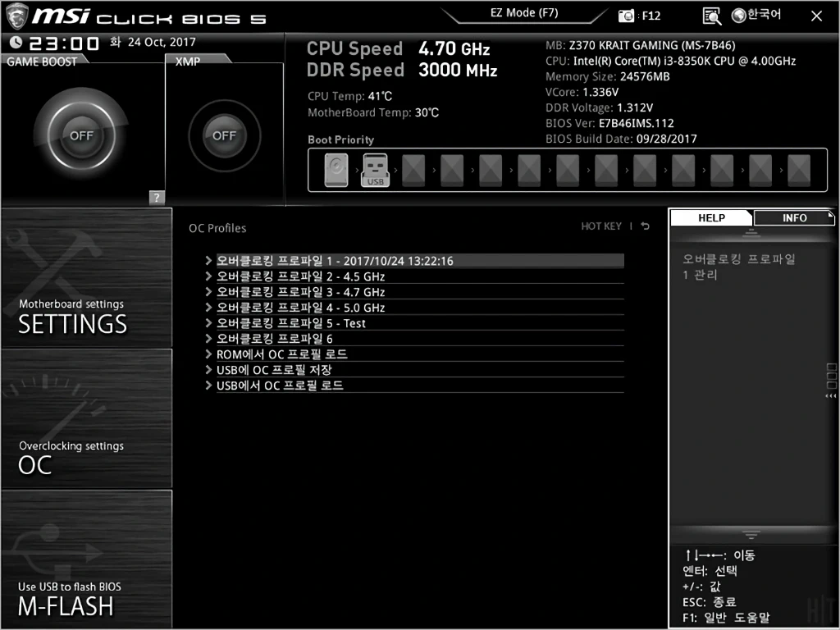Open the Motherboard SETTINGS section
Screen dimensions: 840x630
(x=87, y=277)
